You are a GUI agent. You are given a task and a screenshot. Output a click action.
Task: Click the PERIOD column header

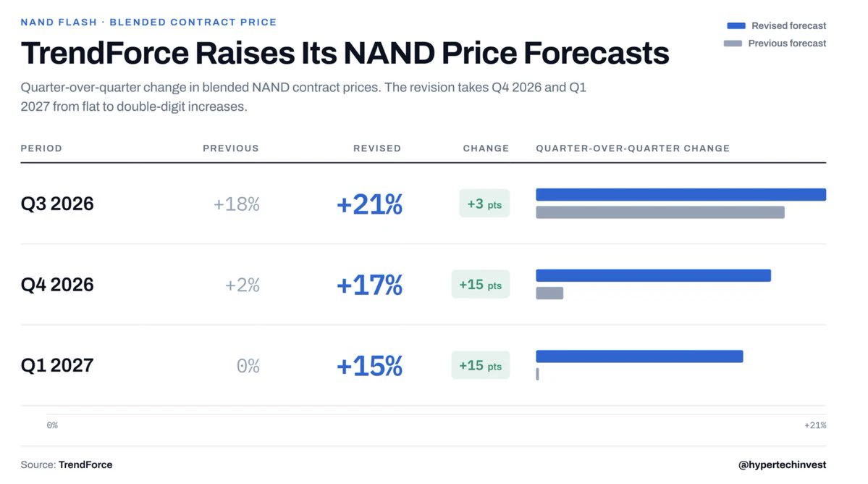41,149
